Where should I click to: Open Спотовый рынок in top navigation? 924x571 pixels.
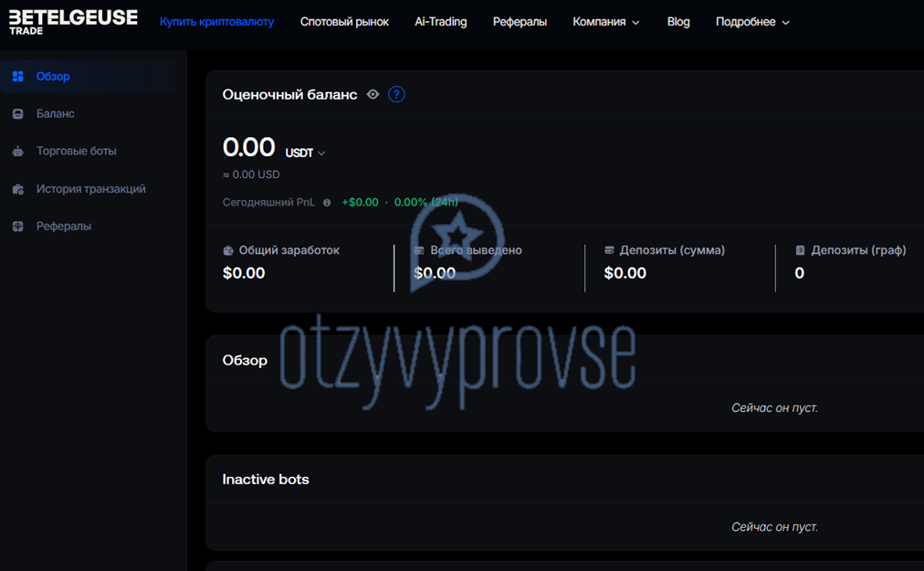pyautogui.click(x=344, y=22)
